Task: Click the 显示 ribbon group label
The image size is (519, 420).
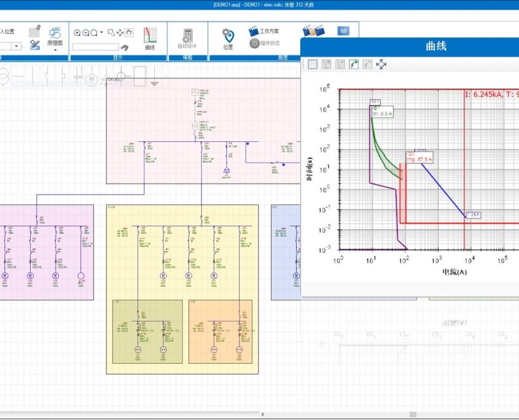Action: (118, 58)
